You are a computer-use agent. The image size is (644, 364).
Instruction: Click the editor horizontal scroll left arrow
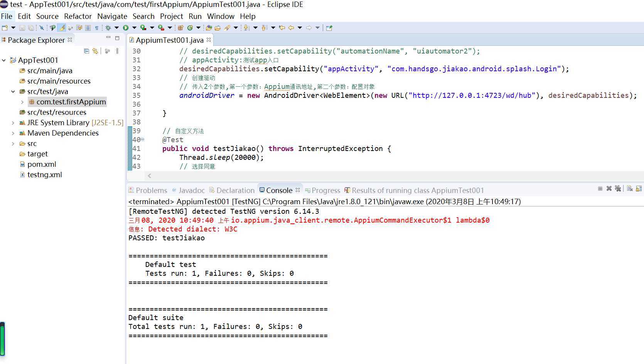pyautogui.click(x=150, y=176)
